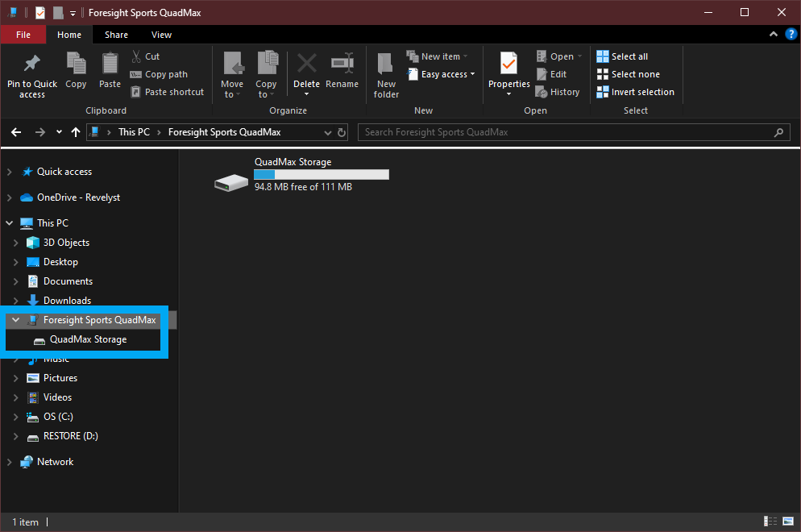This screenshot has width=801, height=532.
Task: Select Videos in the navigation pane
Action: 57,397
